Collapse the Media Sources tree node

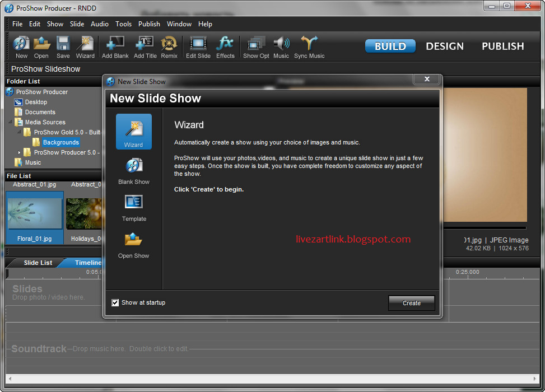pyautogui.click(x=10, y=122)
